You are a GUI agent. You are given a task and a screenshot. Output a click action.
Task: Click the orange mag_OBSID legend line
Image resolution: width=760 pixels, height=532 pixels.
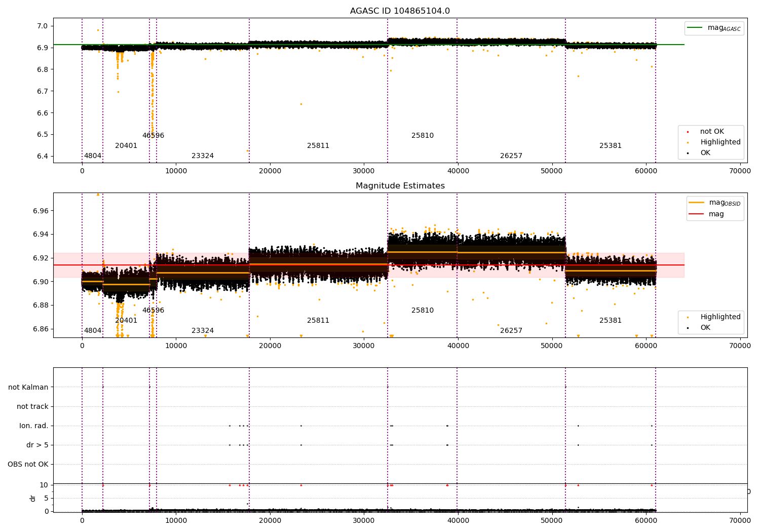pyautogui.click(x=697, y=203)
